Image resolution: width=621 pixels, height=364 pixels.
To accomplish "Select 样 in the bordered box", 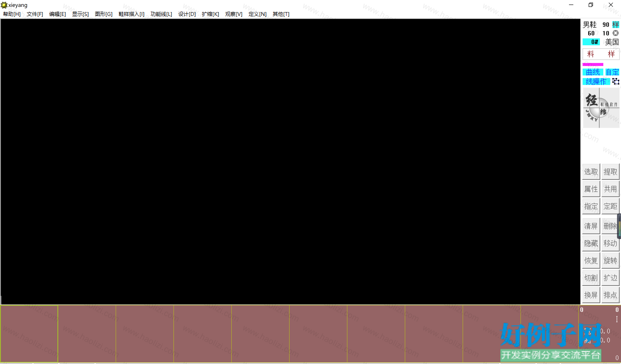I will point(611,54).
